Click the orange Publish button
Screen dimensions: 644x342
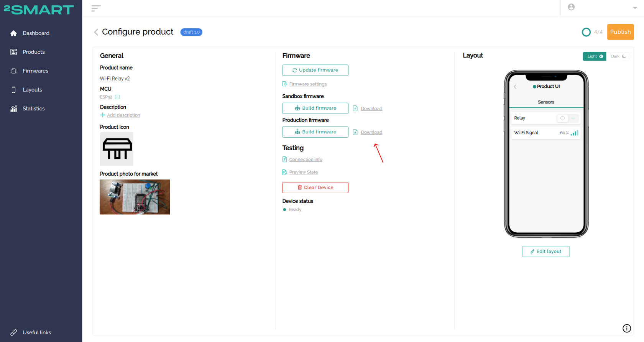coord(620,32)
